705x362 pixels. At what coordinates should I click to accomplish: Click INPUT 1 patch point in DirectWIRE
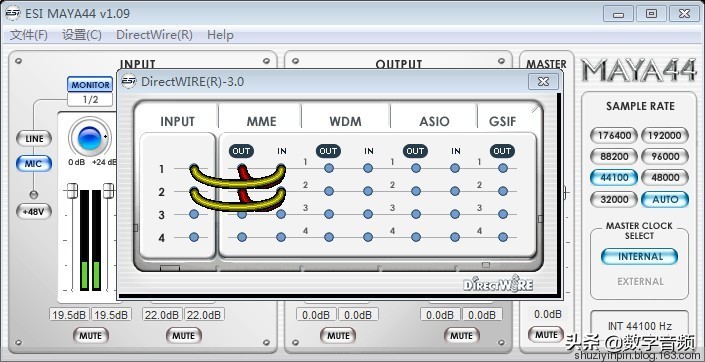coord(194,169)
